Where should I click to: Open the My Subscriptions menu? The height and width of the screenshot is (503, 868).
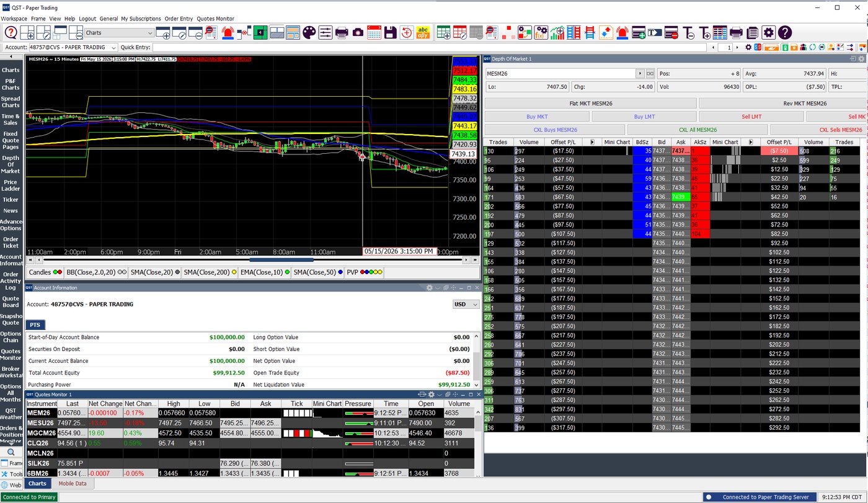(x=141, y=19)
